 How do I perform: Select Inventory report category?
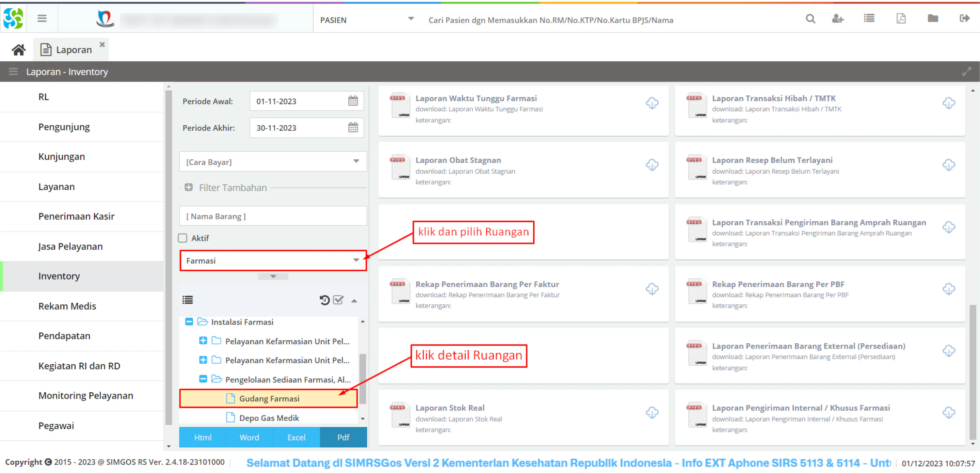pyautogui.click(x=82, y=276)
